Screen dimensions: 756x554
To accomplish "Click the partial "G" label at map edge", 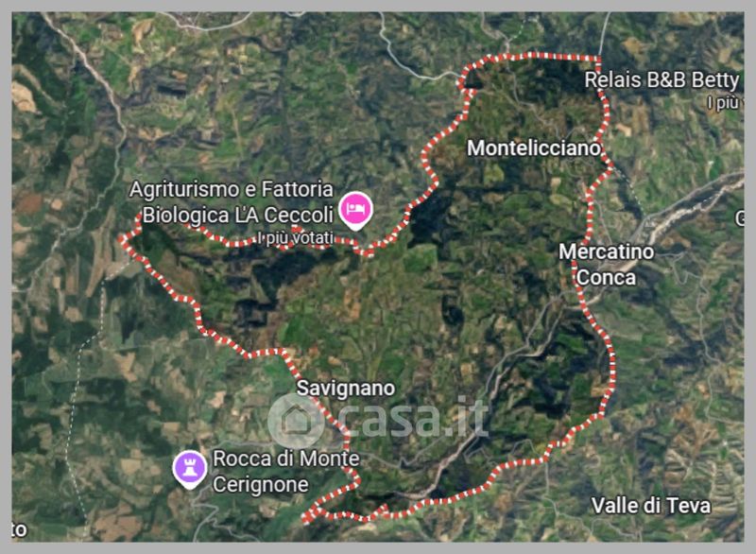I will [740, 218].
